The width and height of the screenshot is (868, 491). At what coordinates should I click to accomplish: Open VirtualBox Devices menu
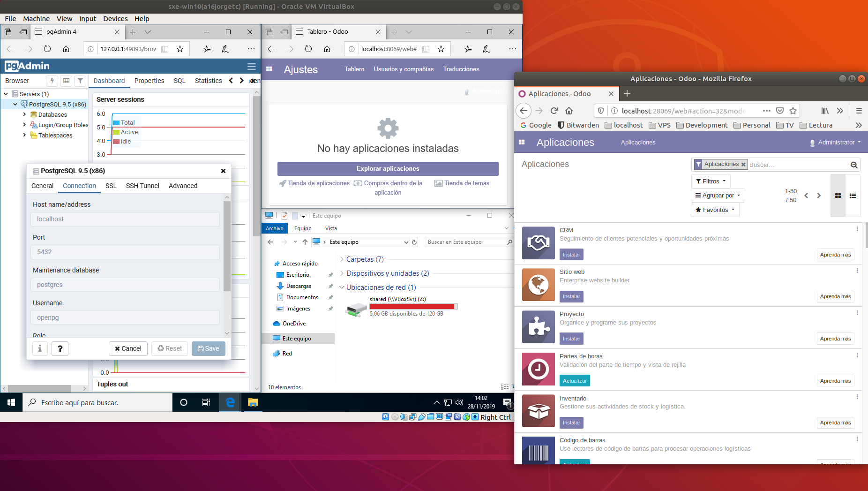click(115, 19)
